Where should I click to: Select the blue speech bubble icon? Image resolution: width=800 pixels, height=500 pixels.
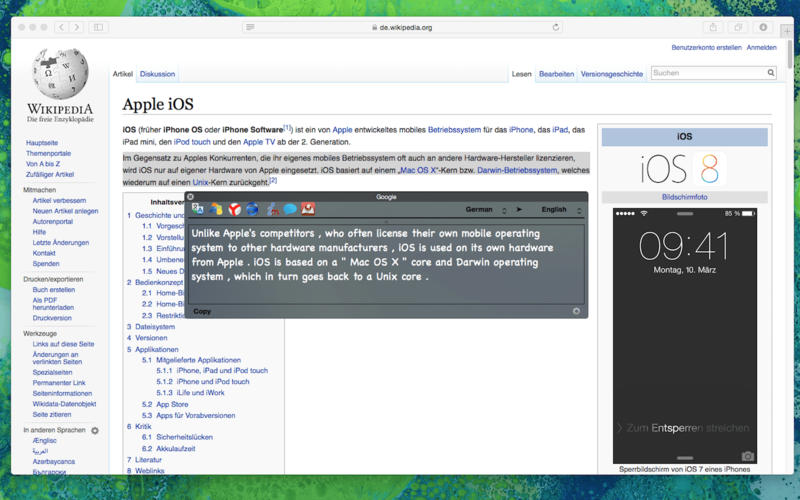[x=290, y=209]
